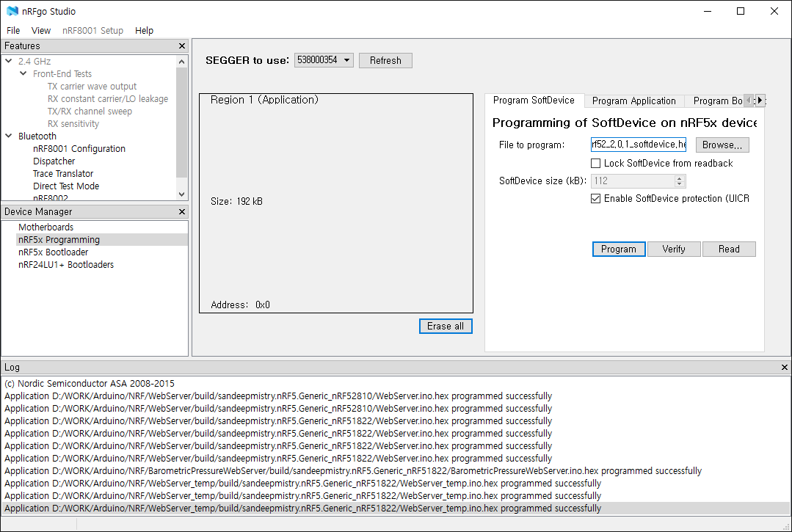Open Trace Translator in the Features tree

pos(63,174)
